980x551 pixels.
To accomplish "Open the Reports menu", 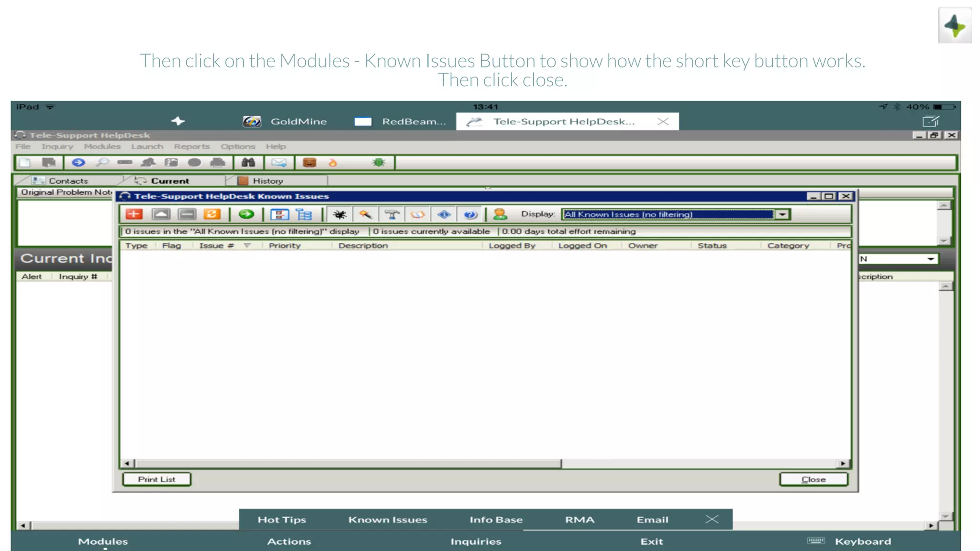I will pyautogui.click(x=191, y=146).
